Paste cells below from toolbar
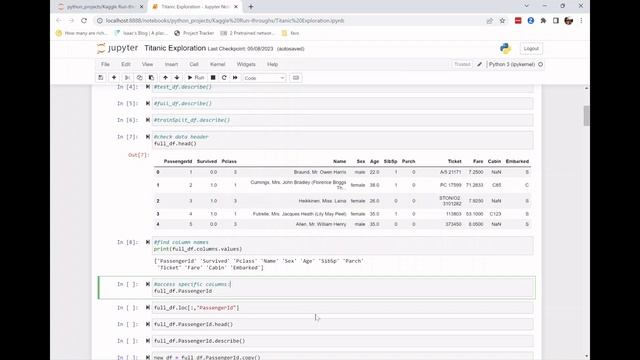This screenshot has width=640, height=360. (x=151, y=78)
